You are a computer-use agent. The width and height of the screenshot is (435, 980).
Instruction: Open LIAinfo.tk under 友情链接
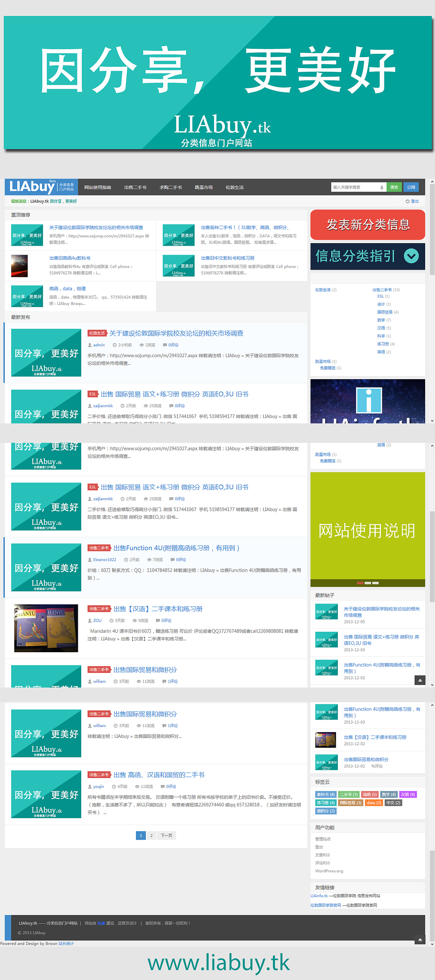[x=319, y=896]
